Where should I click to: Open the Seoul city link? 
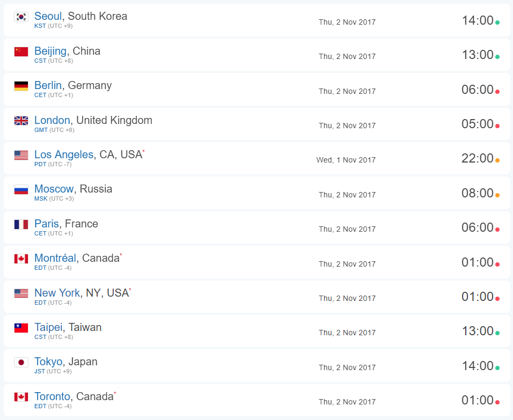tap(48, 16)
